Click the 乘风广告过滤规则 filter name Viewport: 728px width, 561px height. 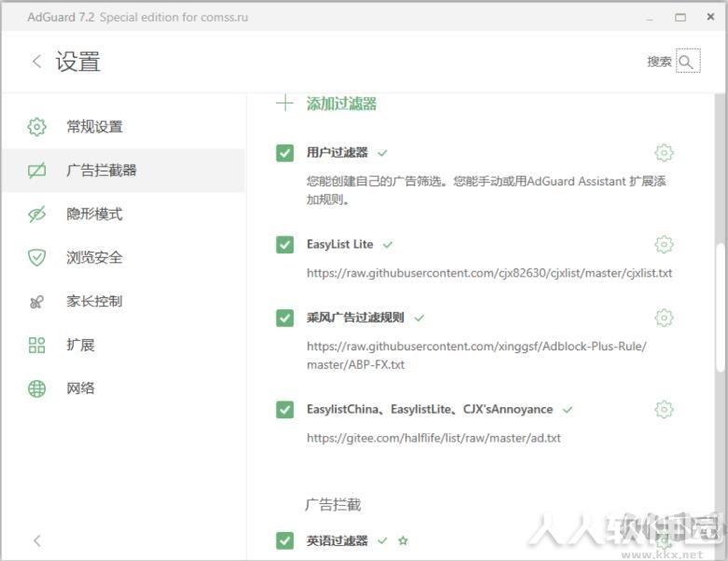[x=355, y=318]
